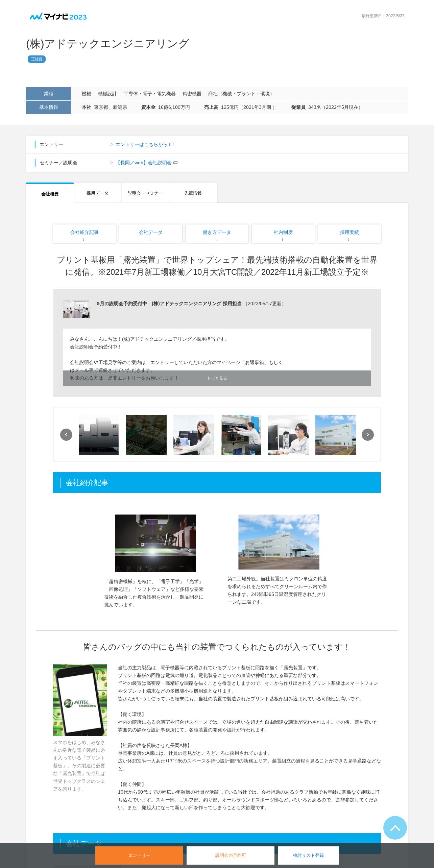Jump to the 社内制度 section button
Viewport: 434px width, 868px height.
click(x=283, y=234)
